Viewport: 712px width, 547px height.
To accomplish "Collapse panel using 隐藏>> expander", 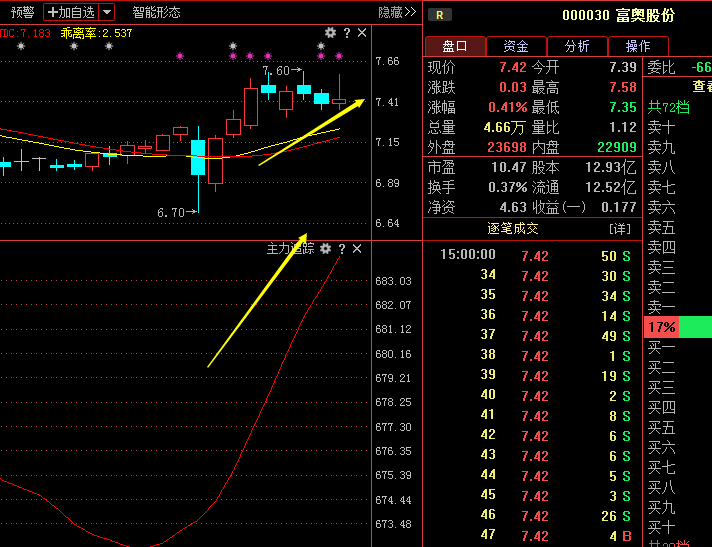I will pyautogui.click(x=396, y=12).
